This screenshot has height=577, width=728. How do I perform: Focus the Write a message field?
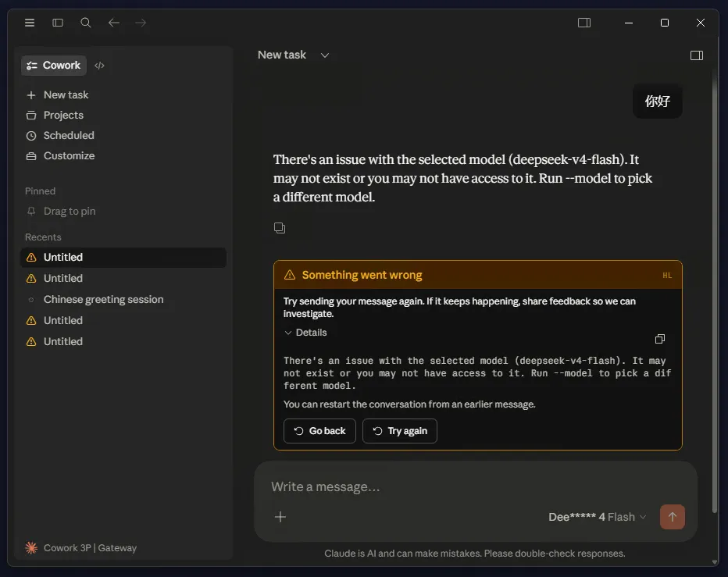tap(476, 486)
